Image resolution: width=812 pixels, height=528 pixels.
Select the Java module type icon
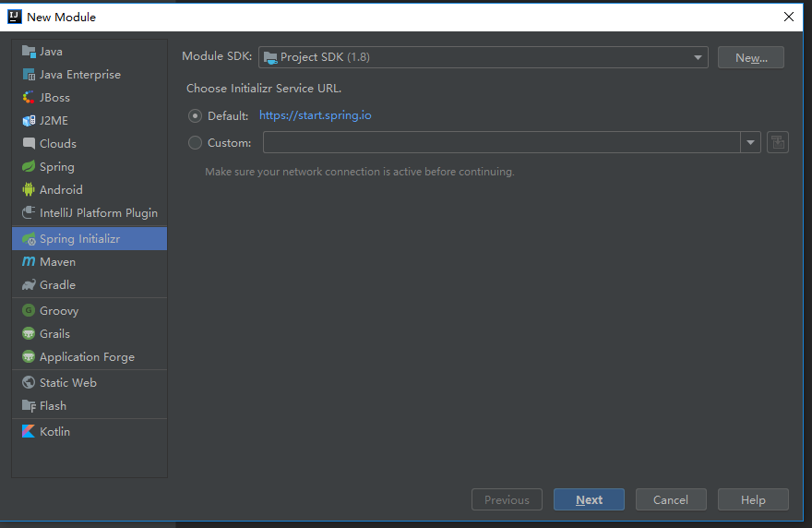[x=29, y=52]
